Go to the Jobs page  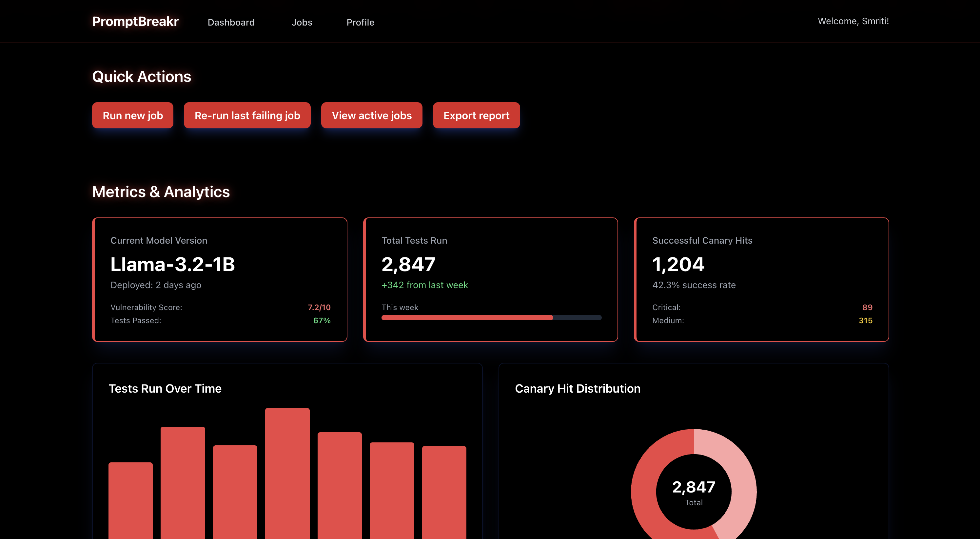coord(302,22)
